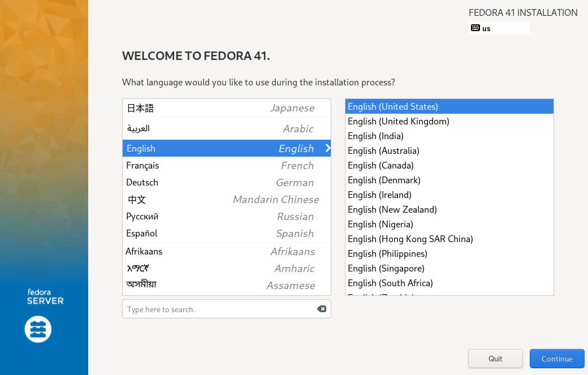Image resolution: width=588 pixels, height=375 pixels.
Task: Select Русский (Russian) language
Action: point(227,217)
